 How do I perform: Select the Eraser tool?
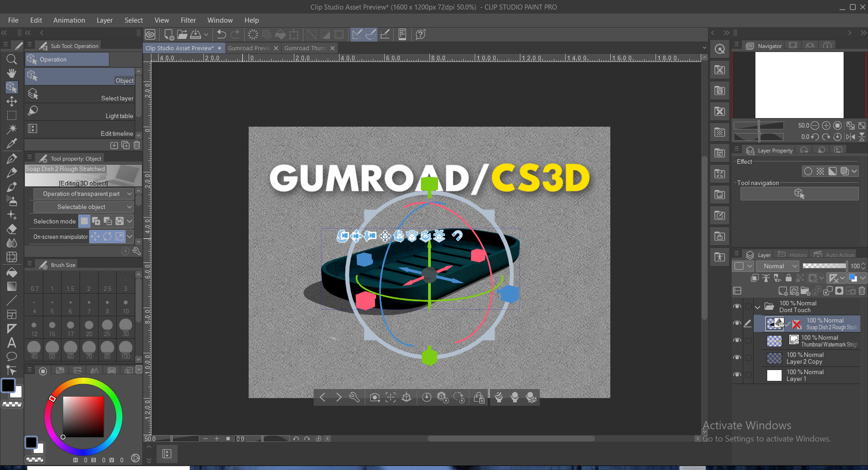12,229
